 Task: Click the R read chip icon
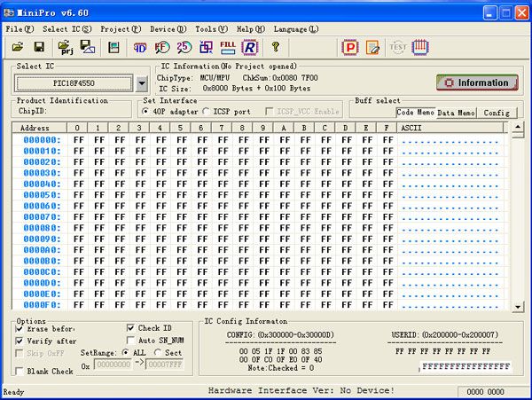point(250,47)
